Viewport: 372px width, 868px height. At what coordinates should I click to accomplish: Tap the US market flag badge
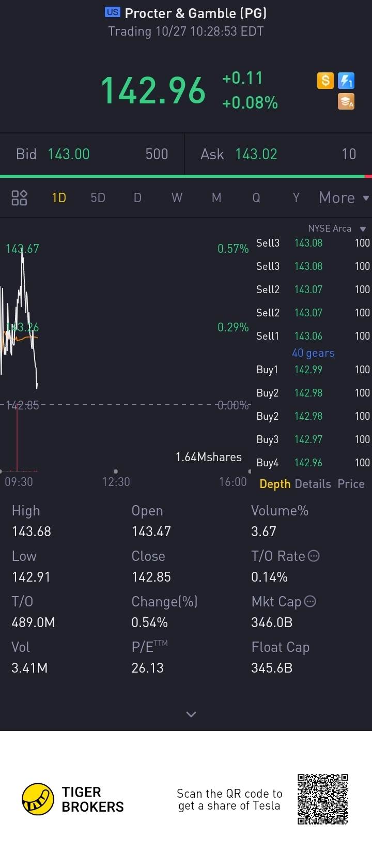pos(112,12)
